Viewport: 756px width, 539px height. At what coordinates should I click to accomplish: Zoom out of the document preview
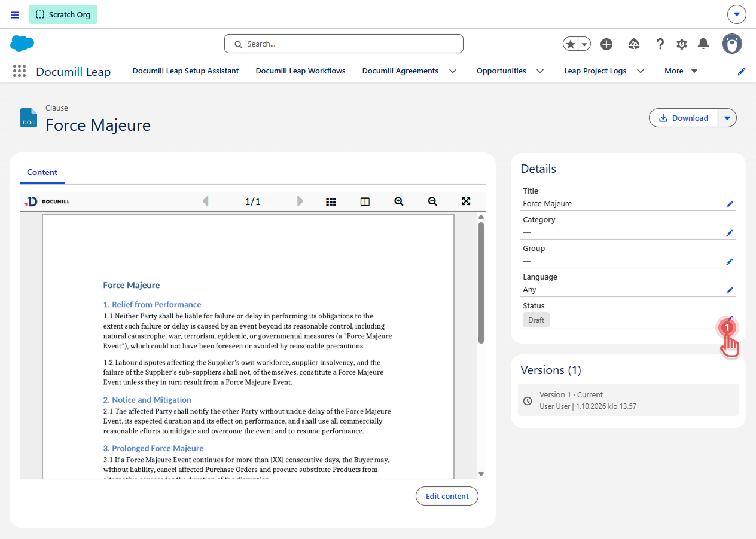[432, 201]
